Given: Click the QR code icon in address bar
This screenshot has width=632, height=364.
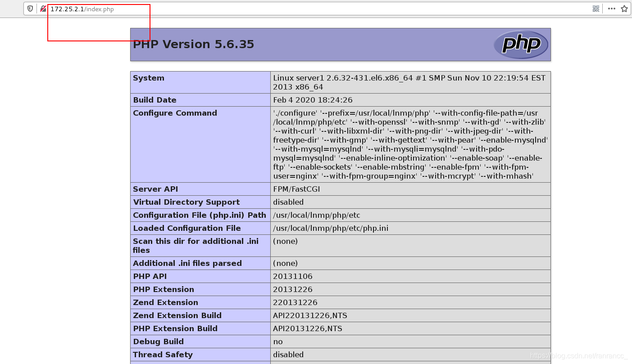Looking at the screenshot, I should click(596, 9).
